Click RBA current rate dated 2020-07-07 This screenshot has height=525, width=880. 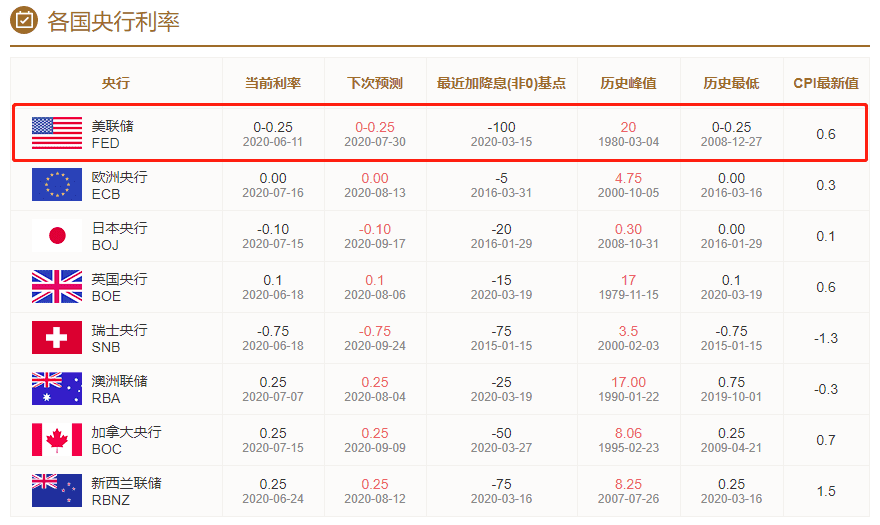click(x=273, y=390)
